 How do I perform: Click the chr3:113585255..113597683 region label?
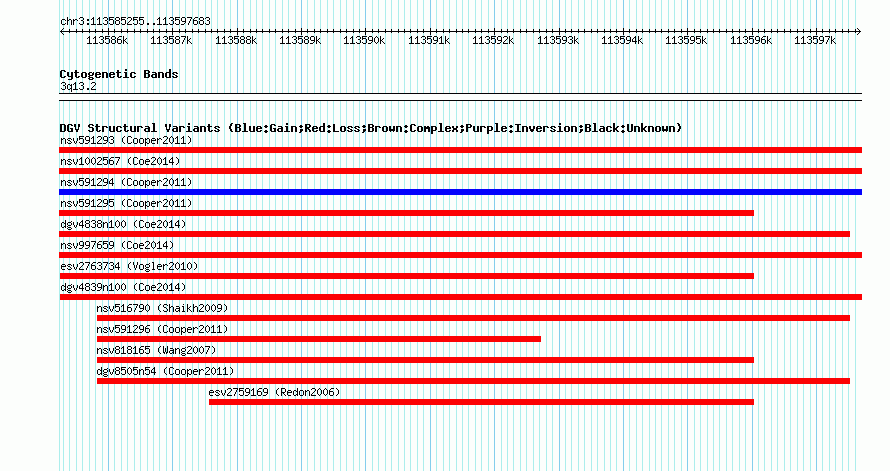click(135, 21)
